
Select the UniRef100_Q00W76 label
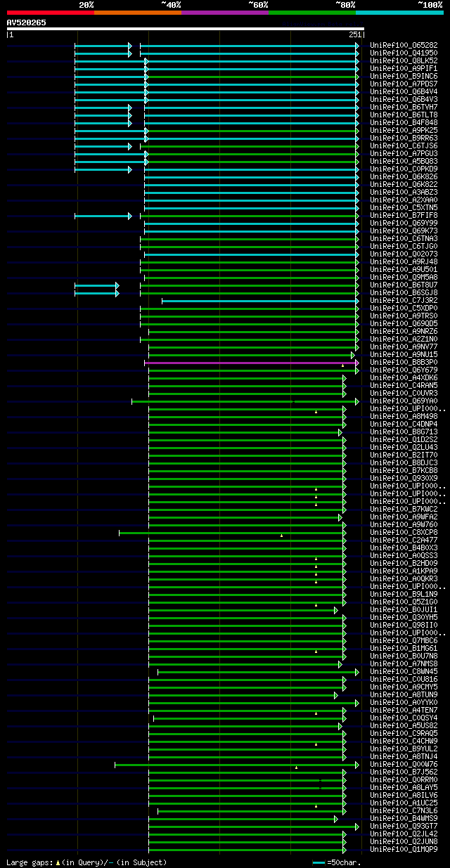tap(404, 764)
